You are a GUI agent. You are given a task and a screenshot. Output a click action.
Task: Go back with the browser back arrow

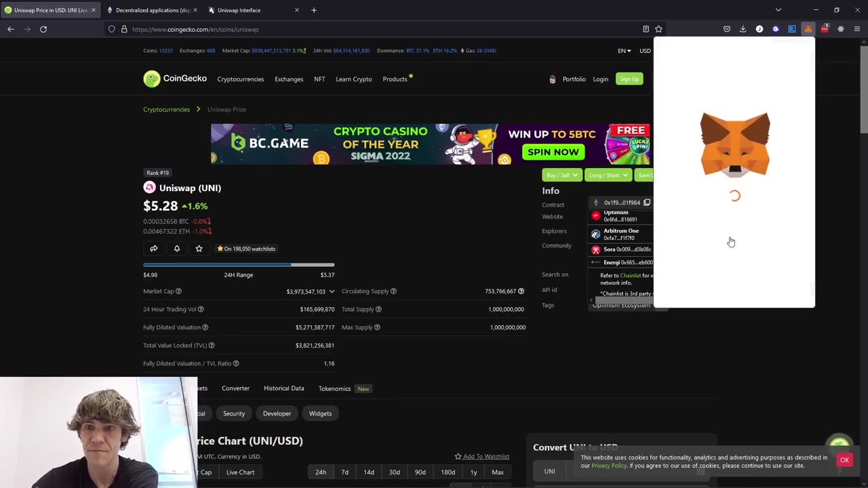[x=11, y=29]
